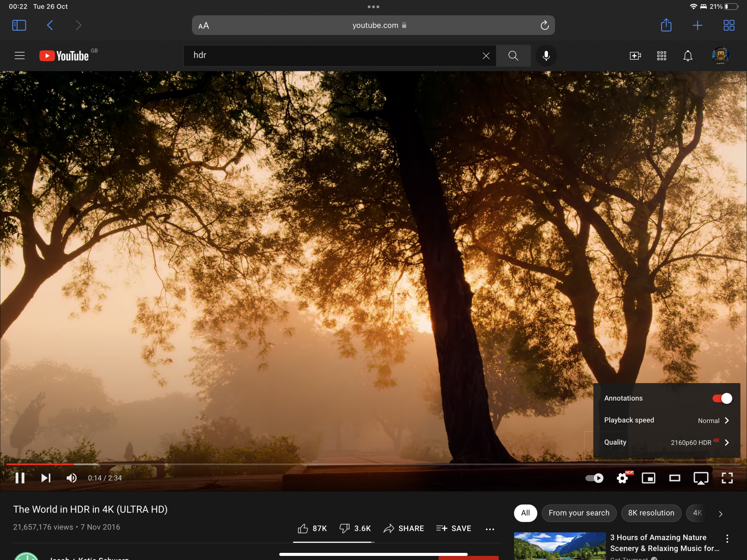Open a new Safari tab
This screenshot has width=747, height=560.
point(697,25)
